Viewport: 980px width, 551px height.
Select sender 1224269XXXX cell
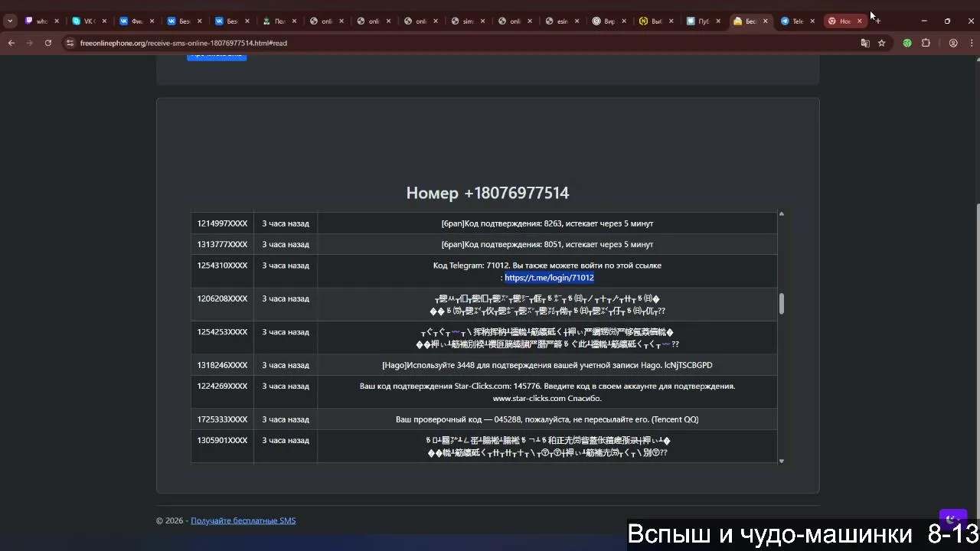(222, 392)
